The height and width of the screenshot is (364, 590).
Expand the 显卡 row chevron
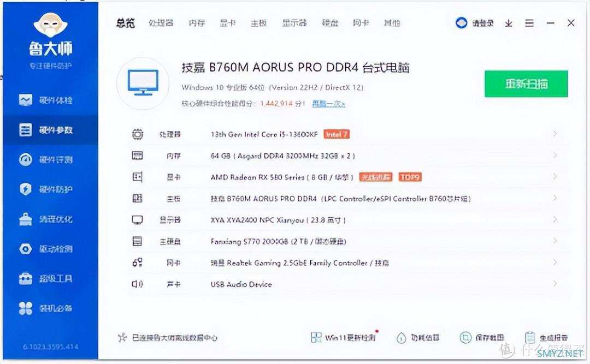pos(554,176)
